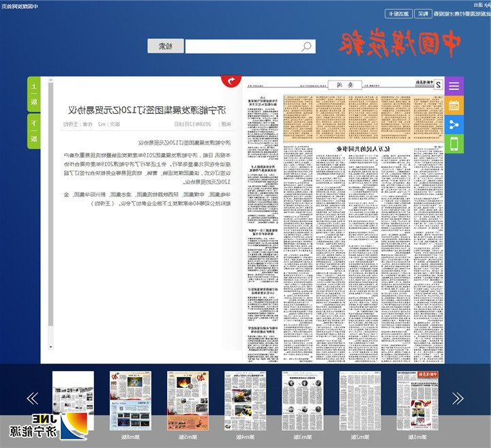
Task: Click the page number 2 box
Action: [438, 85]
